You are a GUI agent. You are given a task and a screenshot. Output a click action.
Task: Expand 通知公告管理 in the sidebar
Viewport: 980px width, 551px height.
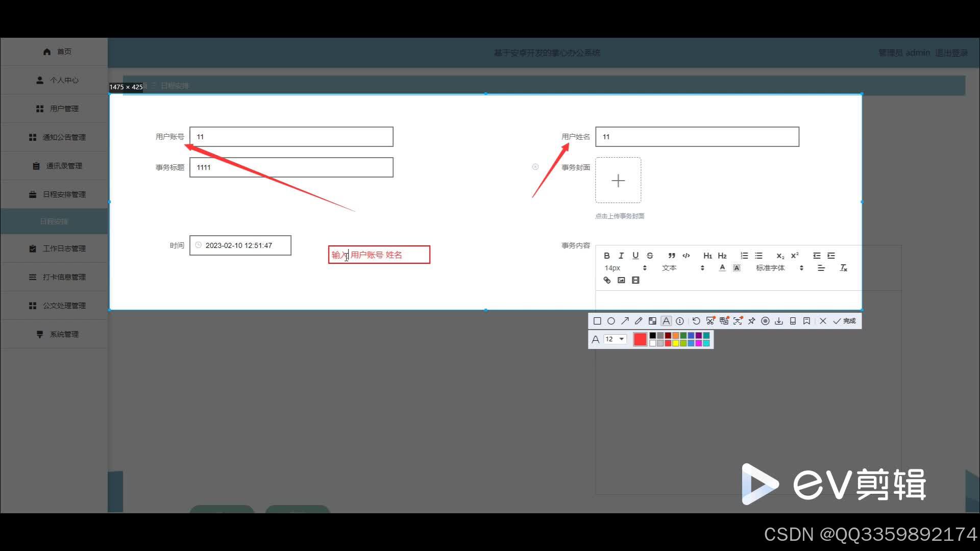[54, 137]
